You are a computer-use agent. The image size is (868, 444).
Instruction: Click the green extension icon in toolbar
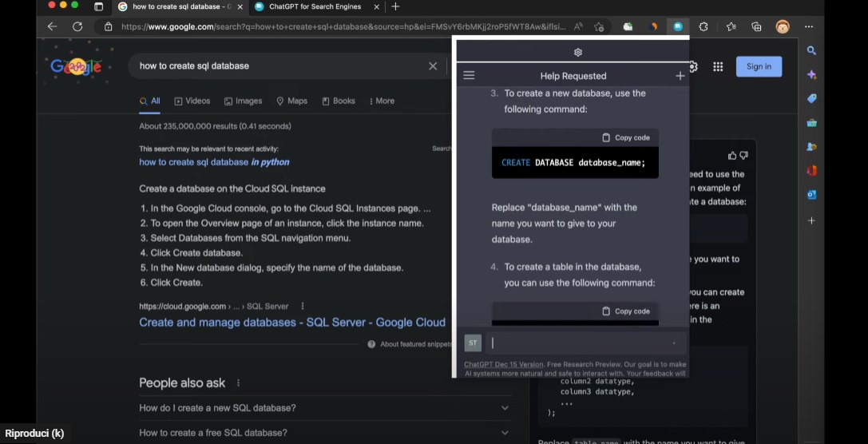[628, 26]
